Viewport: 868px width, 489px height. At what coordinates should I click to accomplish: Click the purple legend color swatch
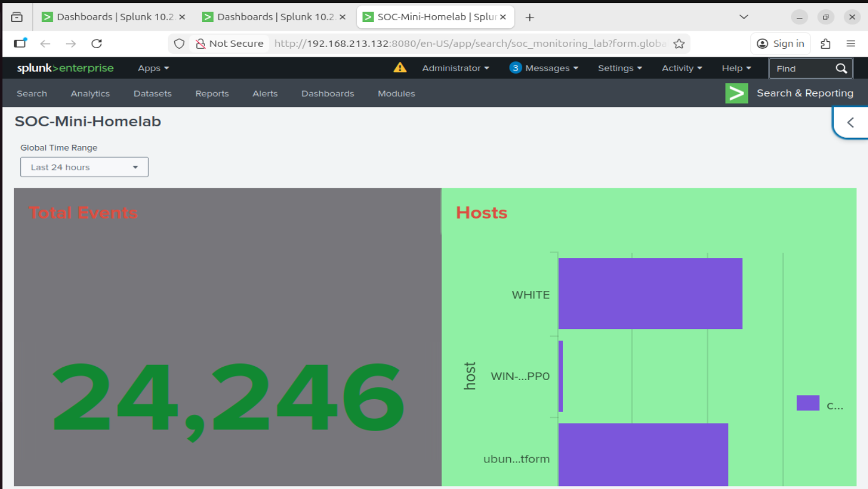point(808,403)
